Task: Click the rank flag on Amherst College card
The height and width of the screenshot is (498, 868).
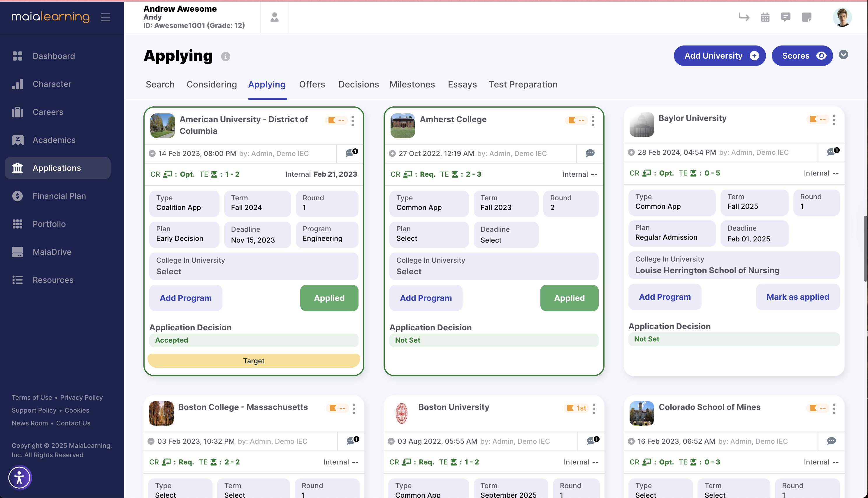Action: point(576,120)
